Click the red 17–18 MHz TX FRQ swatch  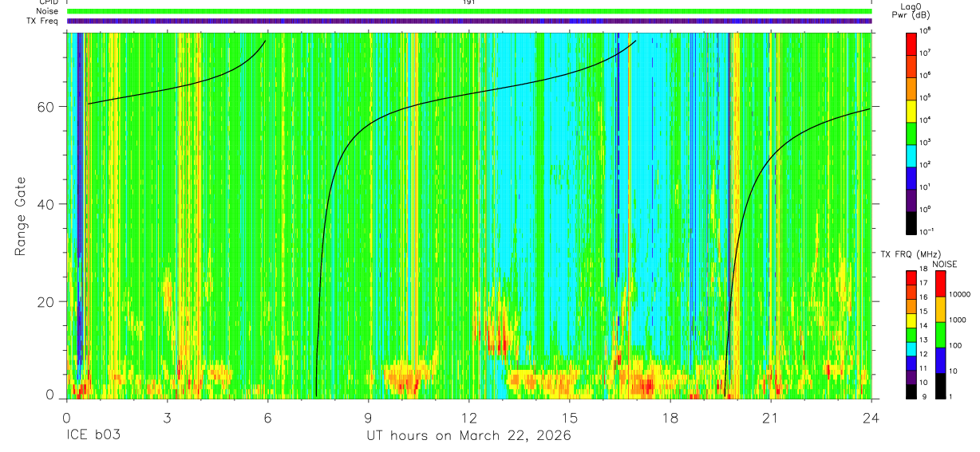pyautogui.click(x=912, y=277)
